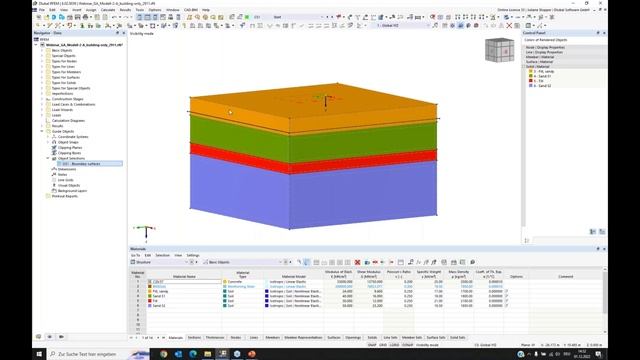Toggle LGRID in the status bar
Viewport: 640px width, 360px height.
coord(394,345)
